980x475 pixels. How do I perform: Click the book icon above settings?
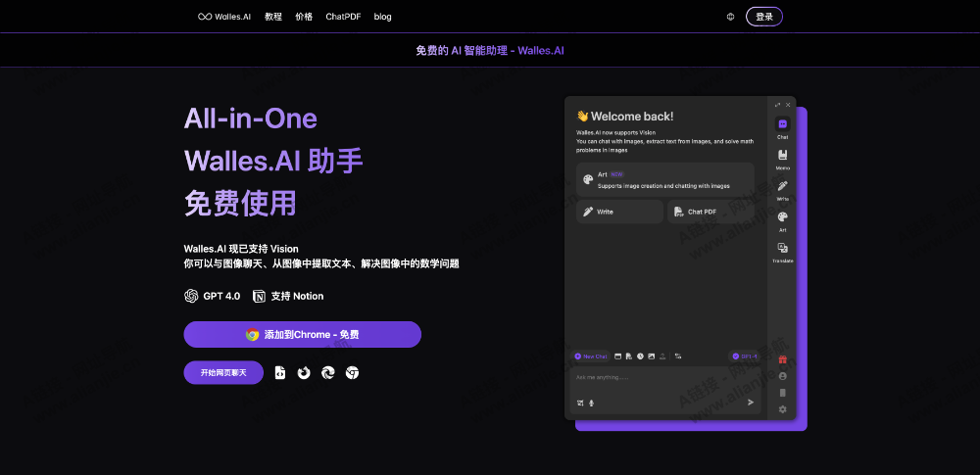782,393
